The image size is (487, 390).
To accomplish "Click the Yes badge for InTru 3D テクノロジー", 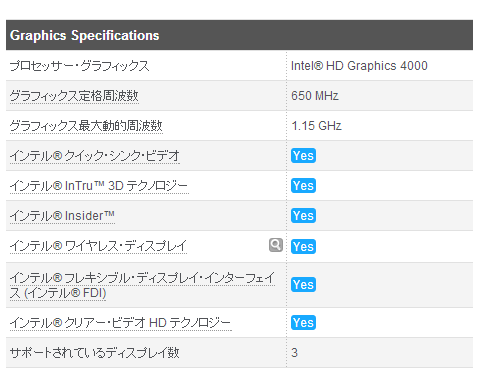I will [303, 186].
